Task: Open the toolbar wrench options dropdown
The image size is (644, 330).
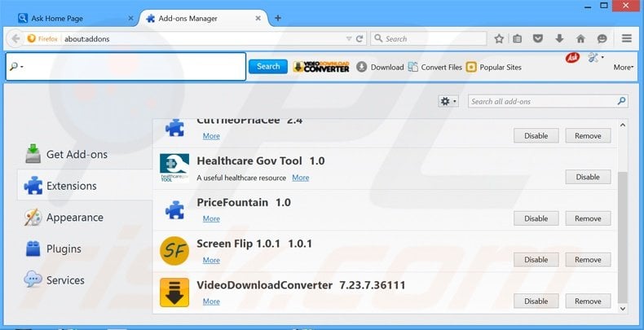Action: pos(596,58)
